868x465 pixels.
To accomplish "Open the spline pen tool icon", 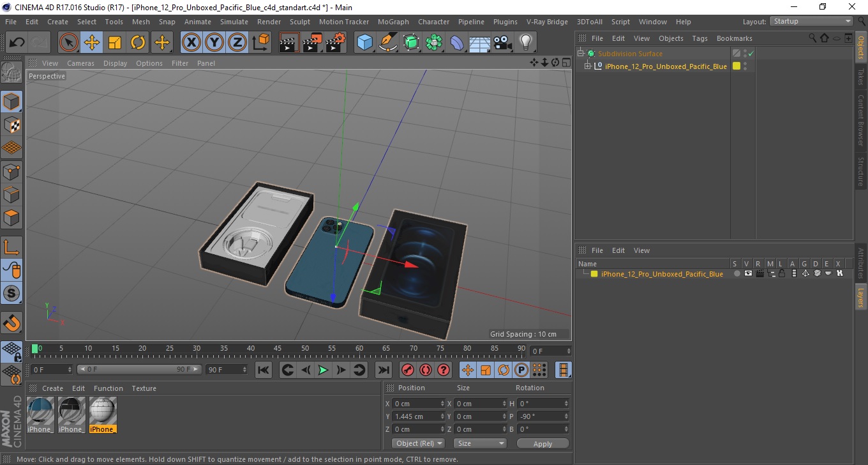I will [x=388, y=43].
